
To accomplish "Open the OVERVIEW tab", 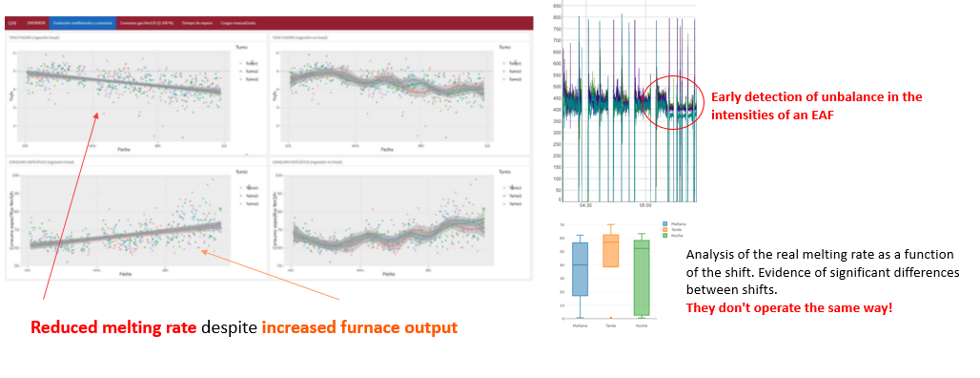I will [36, 23].
